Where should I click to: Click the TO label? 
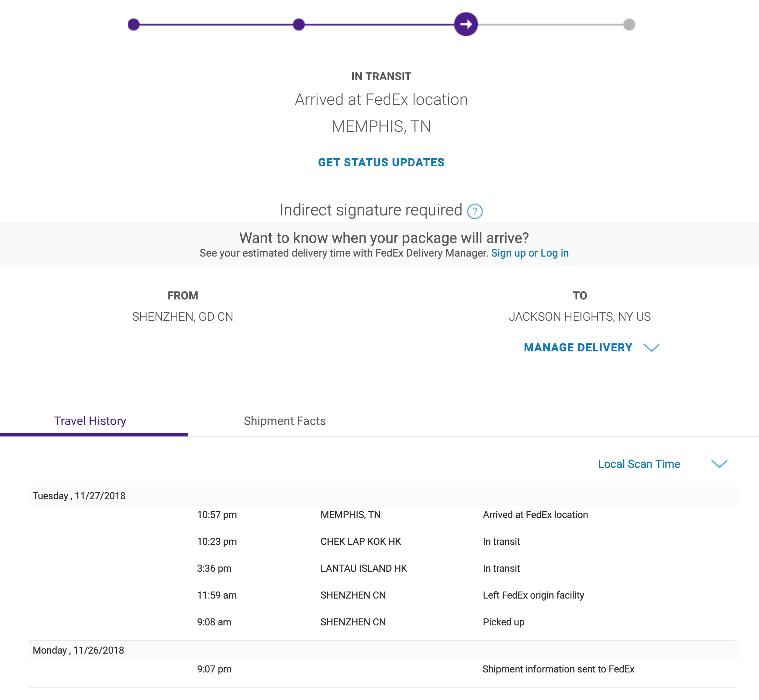580,296
